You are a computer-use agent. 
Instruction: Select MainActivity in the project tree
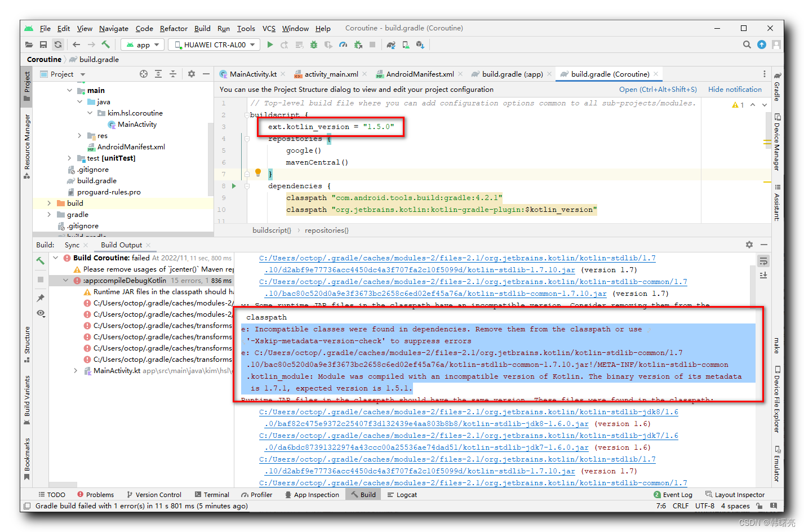tap(137, 124)
